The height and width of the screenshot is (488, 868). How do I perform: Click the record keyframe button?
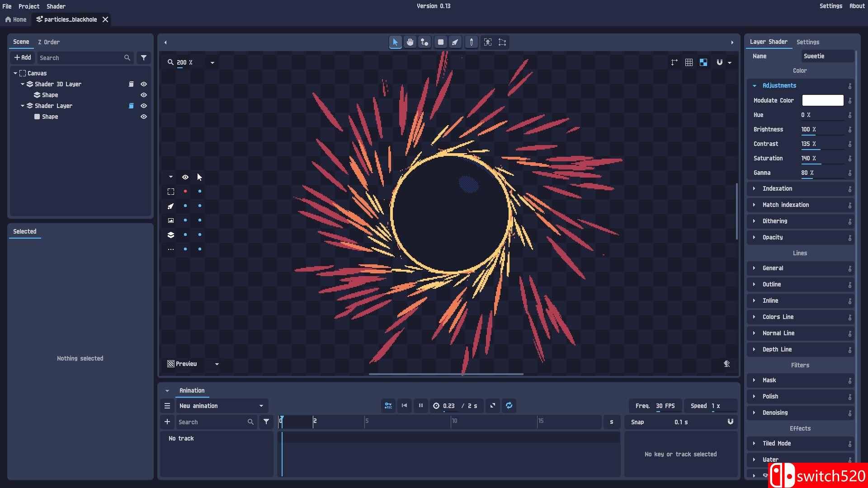click(388, 406)
